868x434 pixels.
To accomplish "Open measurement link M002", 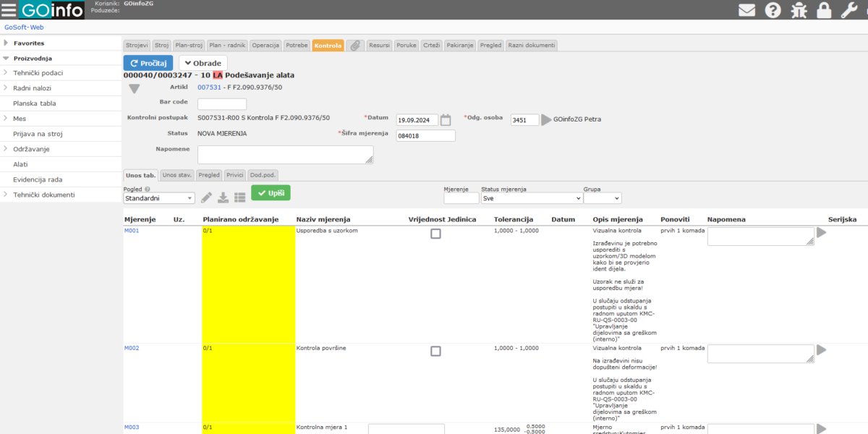I will pyautogui.click(x=132, y=348).
